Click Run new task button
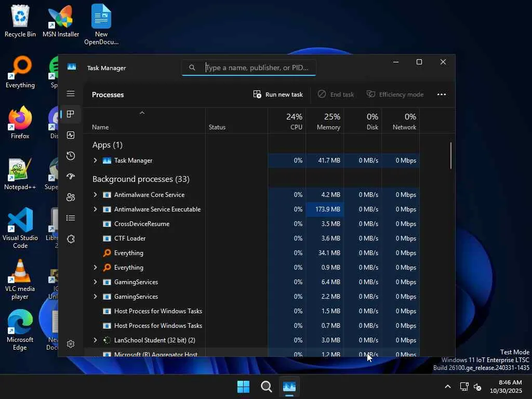The height and width of the screenshot is (399, 532). click(278, 95)
